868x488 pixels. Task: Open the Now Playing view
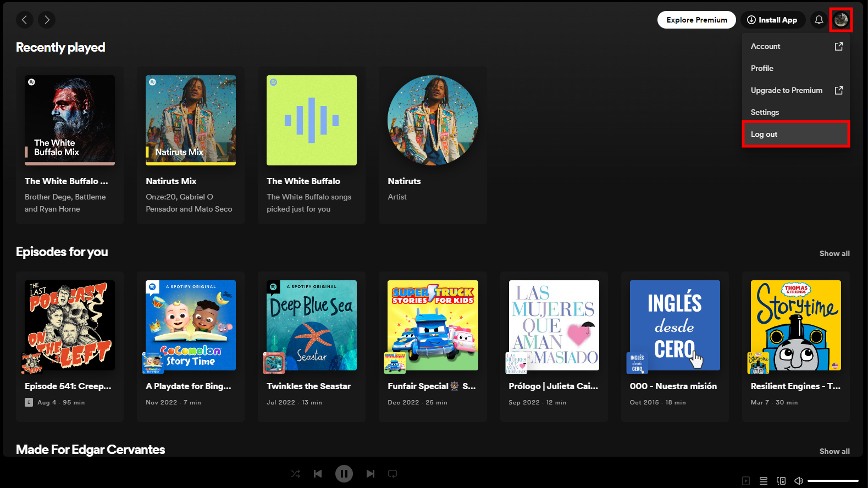click(x=746, y=481)
